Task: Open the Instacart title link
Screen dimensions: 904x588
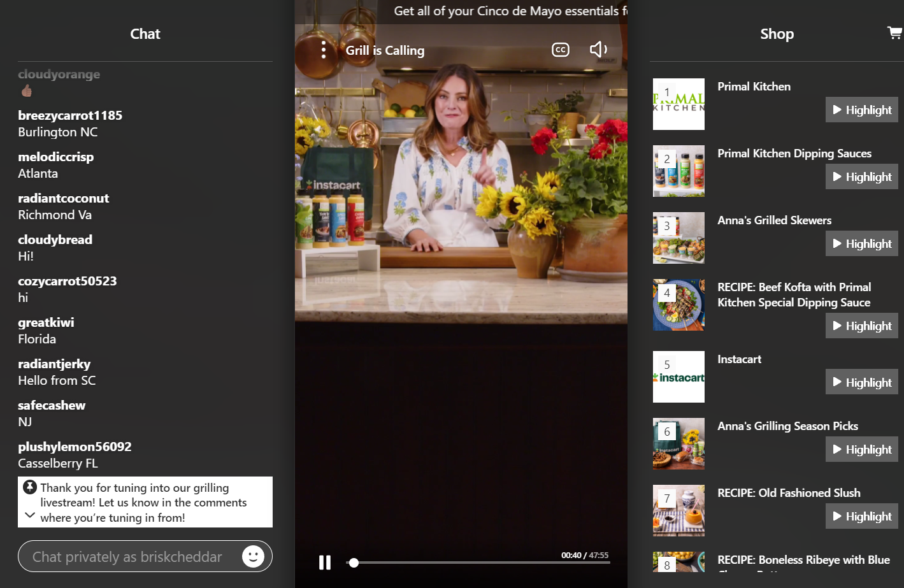Action: tap(739, 359)
